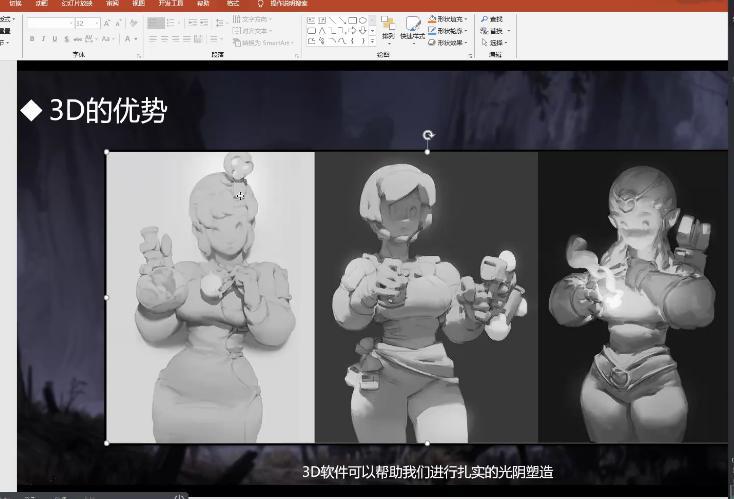Viewport: 734px width, 499px height.
Task: Select the curve line shape
Action: (x=342, y=41)
